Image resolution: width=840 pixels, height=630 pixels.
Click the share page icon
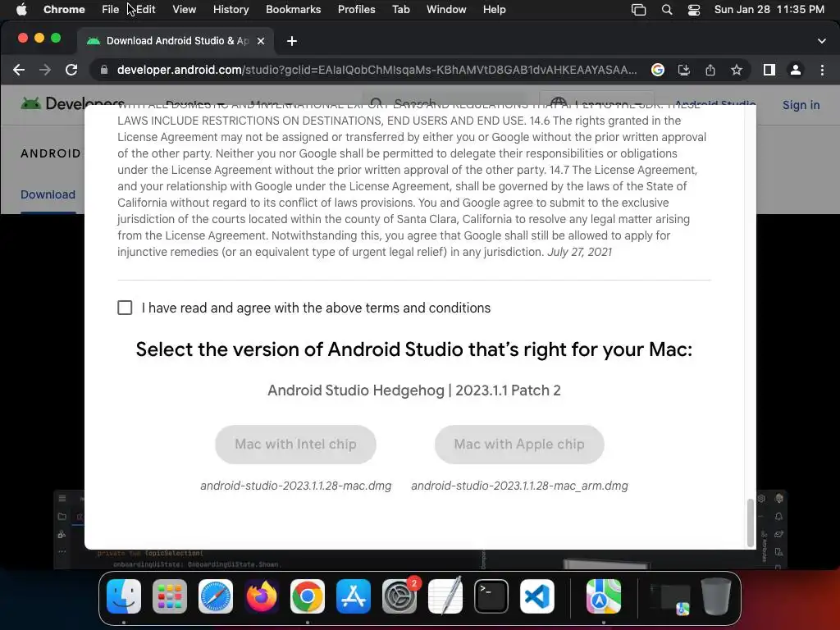tap(710, 70)
